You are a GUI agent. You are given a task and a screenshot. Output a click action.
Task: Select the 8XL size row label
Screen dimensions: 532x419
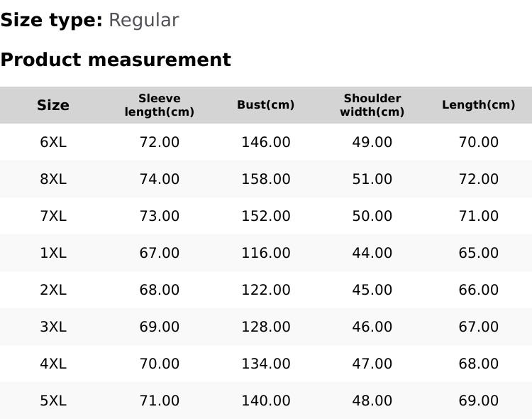click(x=53, y=179)
